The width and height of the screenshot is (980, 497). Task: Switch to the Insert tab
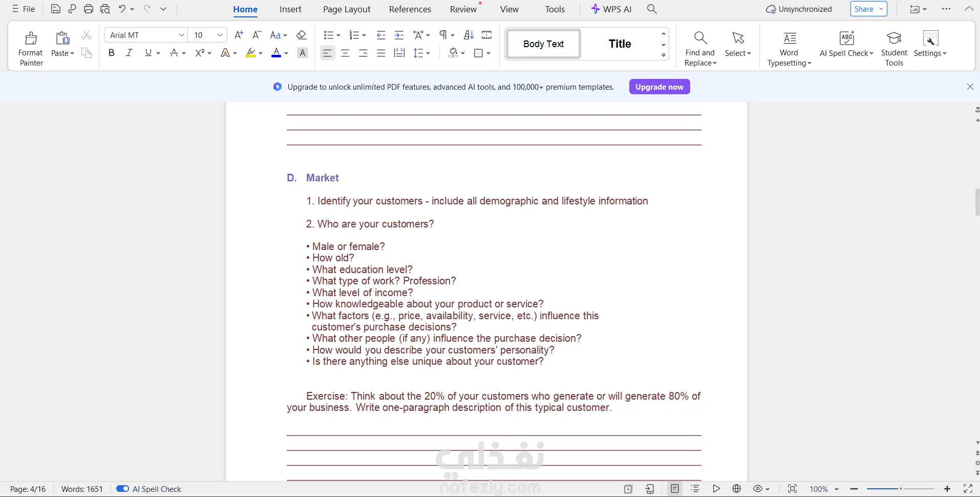coord(290,9)
